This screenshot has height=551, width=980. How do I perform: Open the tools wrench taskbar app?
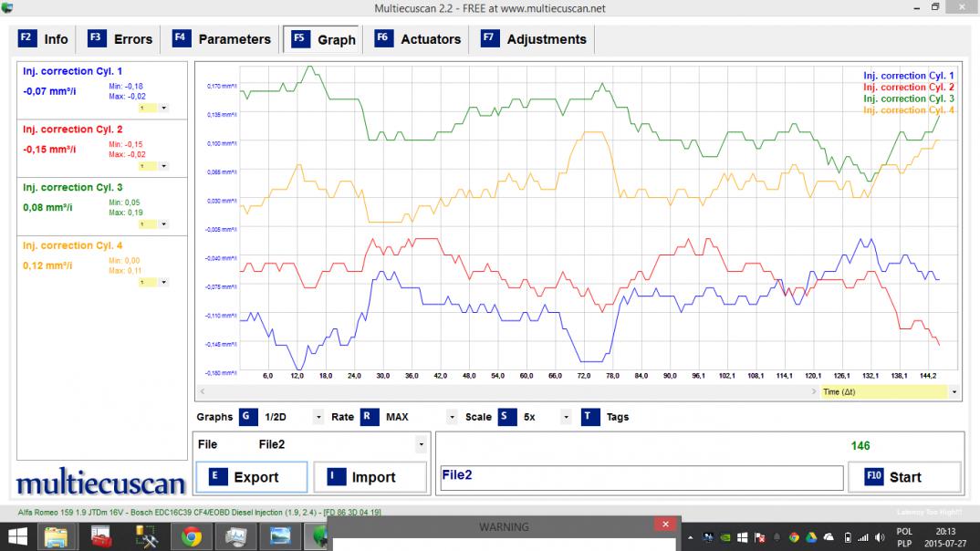[146, 537]
